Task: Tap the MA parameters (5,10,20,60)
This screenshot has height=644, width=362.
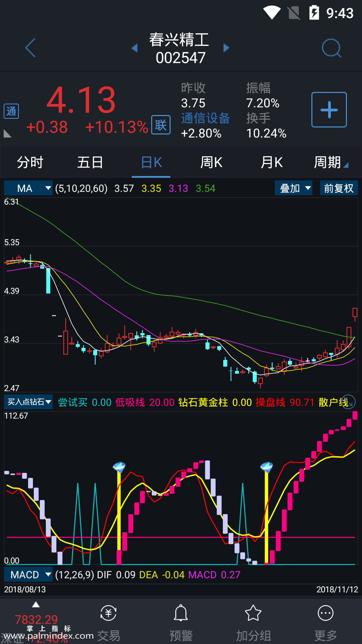Action: tap(81, 189)
